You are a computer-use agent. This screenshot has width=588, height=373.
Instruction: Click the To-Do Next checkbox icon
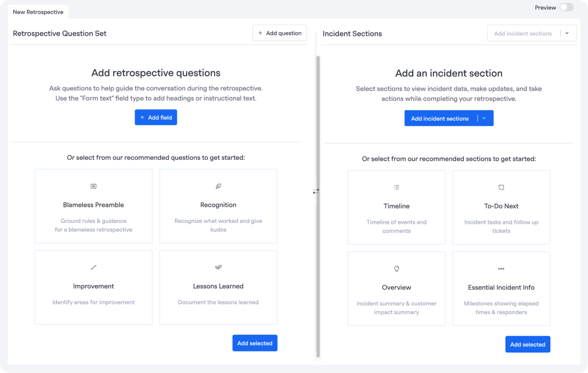click(x=501, y=187)
